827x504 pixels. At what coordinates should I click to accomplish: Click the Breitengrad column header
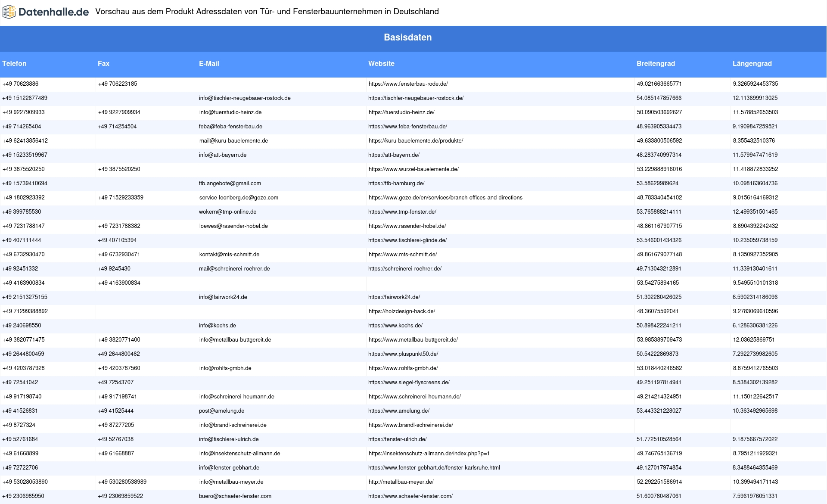tap(656, 64)
